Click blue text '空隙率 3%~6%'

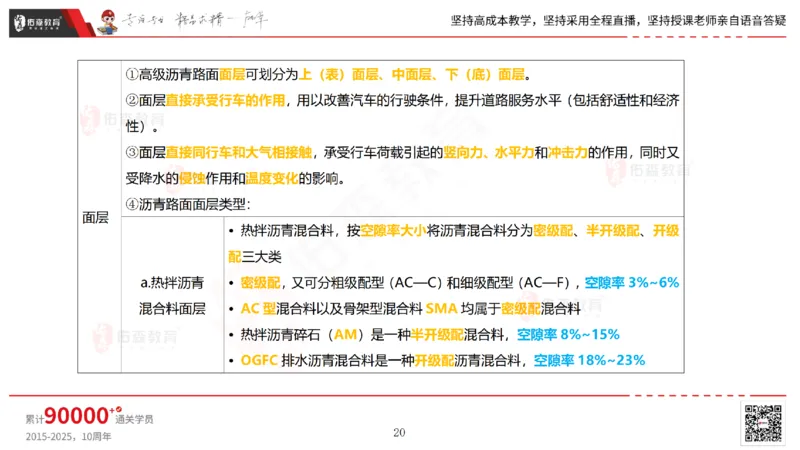(x=632, y=283)
